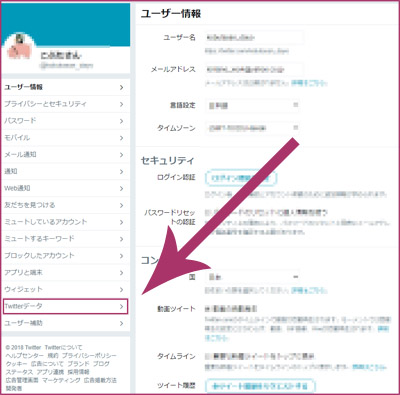This screenshot has width=400, height=395.
Task: Open the 広告管理画面 footer link
Action: (22, 380)
